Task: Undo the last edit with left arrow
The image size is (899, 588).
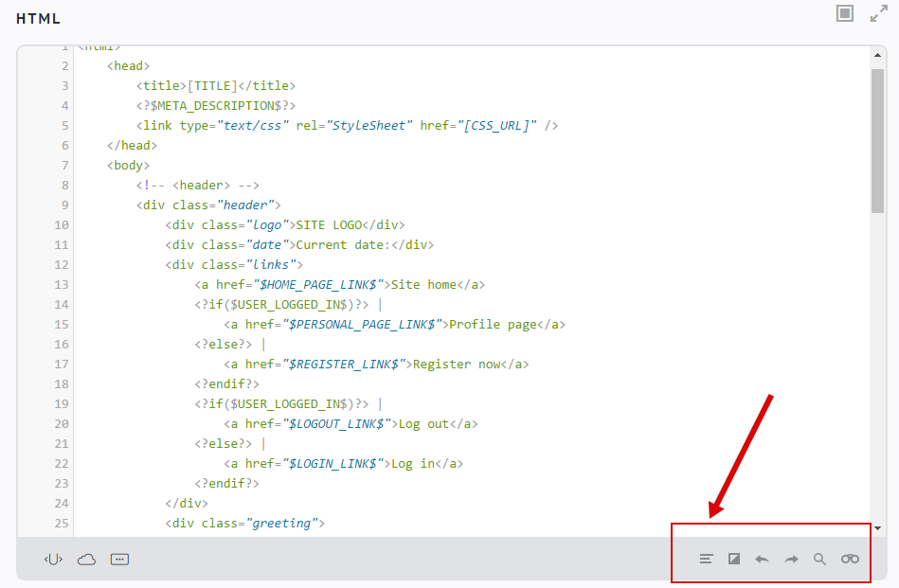Action: point(762,559)
